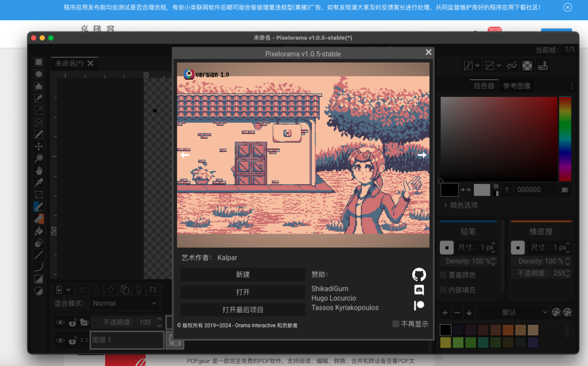The image size is (588, 366).
Task: Show the next splash artwork
Action: coord(422,155)
